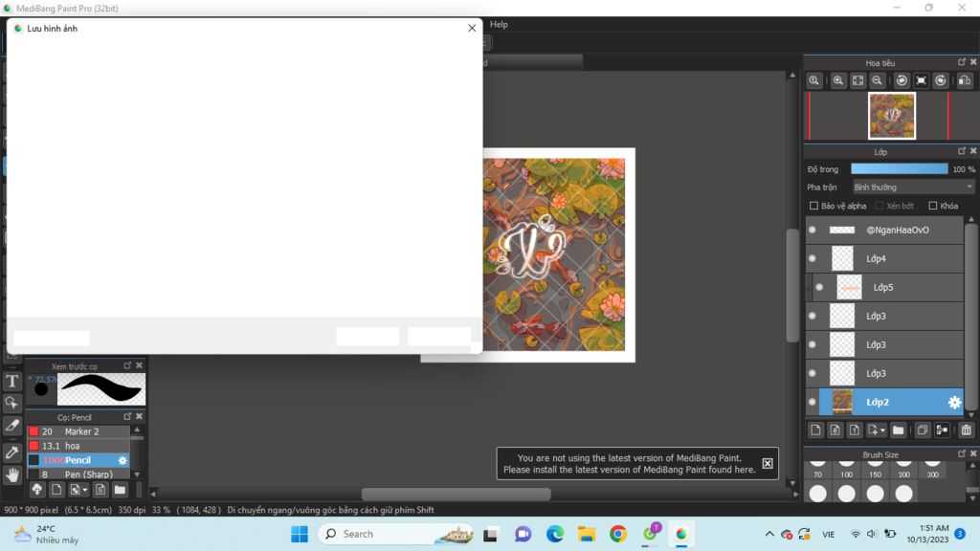Expand the add brush type dropdown arrow
The height and width of the screenshot is (551, 980).
[x=85, y=490]
